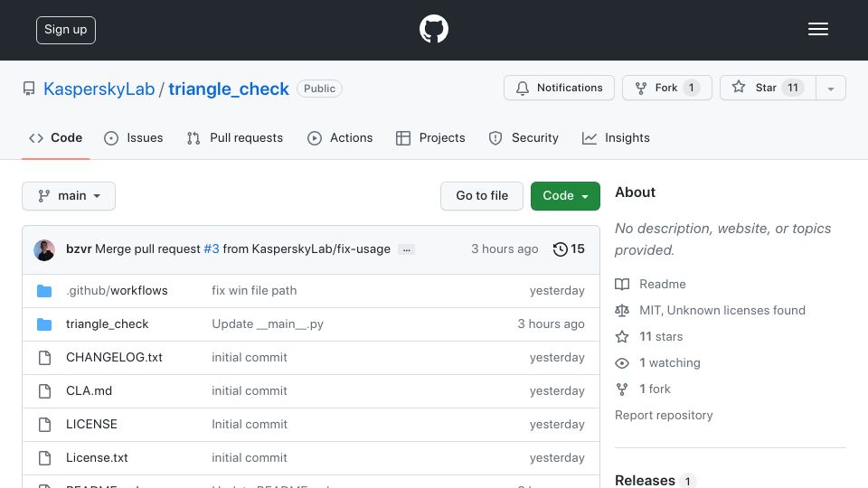This screenshot has width=868, height=488.
Task: Open the Insights tab
Action: tap(616, 137)
